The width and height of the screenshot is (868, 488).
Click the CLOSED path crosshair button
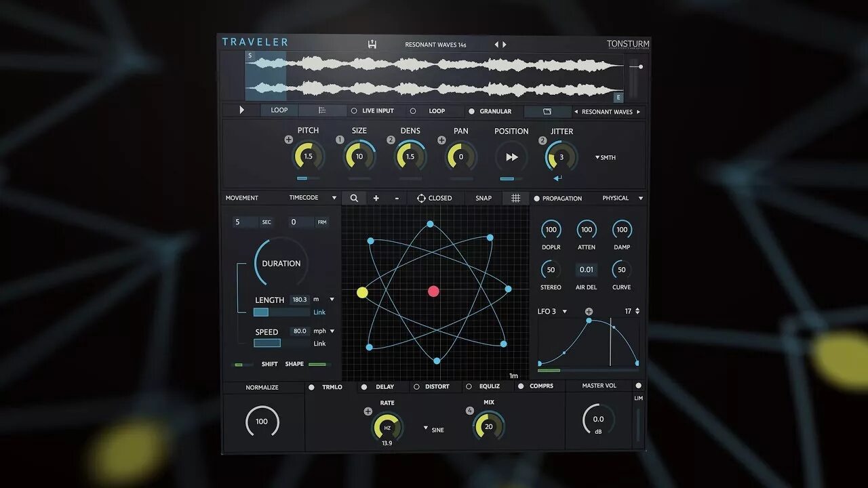(434, 198)
